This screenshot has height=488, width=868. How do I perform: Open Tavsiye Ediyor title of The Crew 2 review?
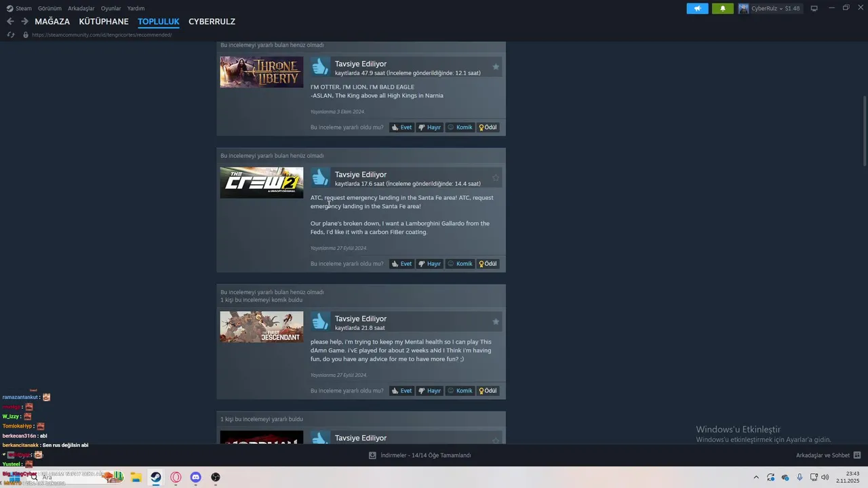pos(361,174)
